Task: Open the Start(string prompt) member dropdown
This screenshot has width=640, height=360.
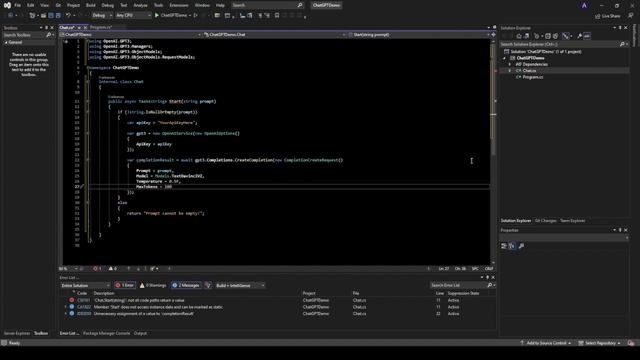Action: click(x=418, y=35)
